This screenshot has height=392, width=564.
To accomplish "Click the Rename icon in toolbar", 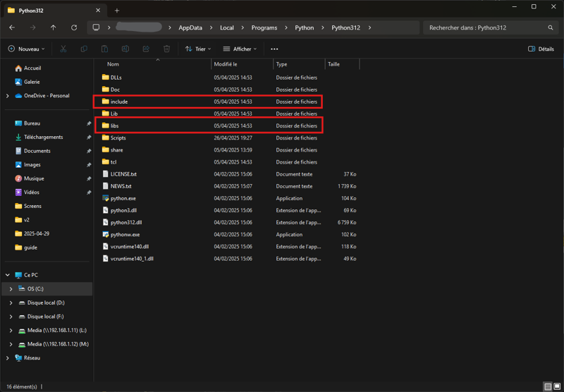I will tap(125, 49).
